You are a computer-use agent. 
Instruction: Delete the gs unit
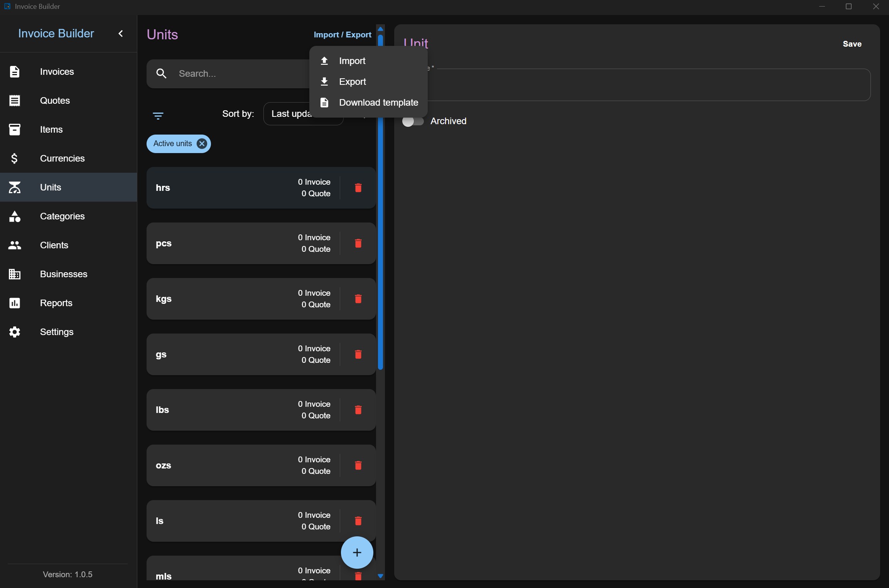tap(358, 354)
